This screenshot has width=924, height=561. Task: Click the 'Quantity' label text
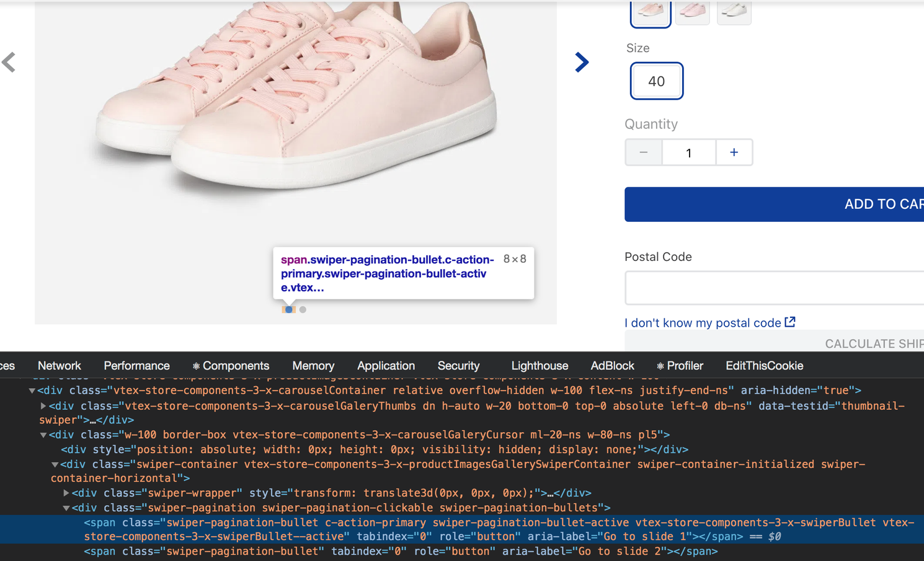651,124
